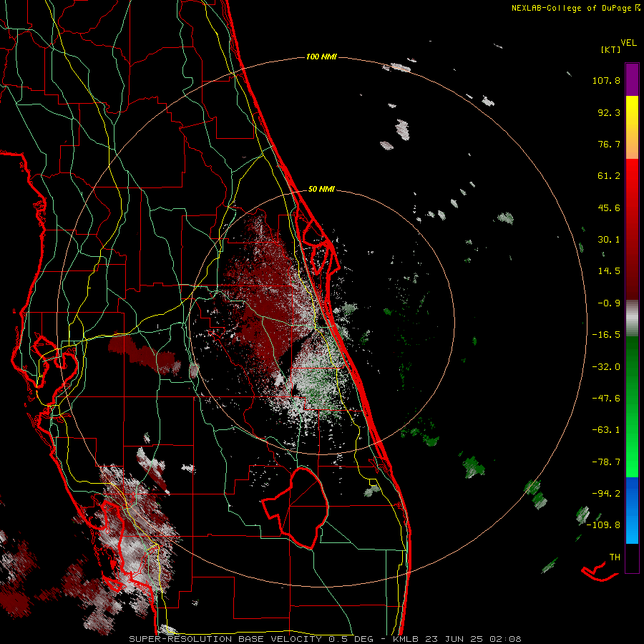Screen dimensions: 644x644
Task: Click the -78.7 velocity scale value
Action: click(606, 462)
